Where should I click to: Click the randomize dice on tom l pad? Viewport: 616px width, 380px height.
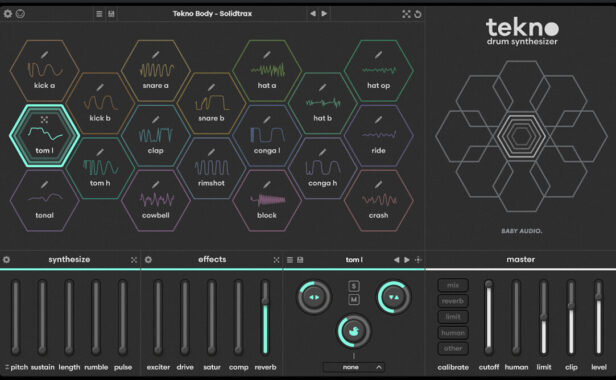[44, 119]
